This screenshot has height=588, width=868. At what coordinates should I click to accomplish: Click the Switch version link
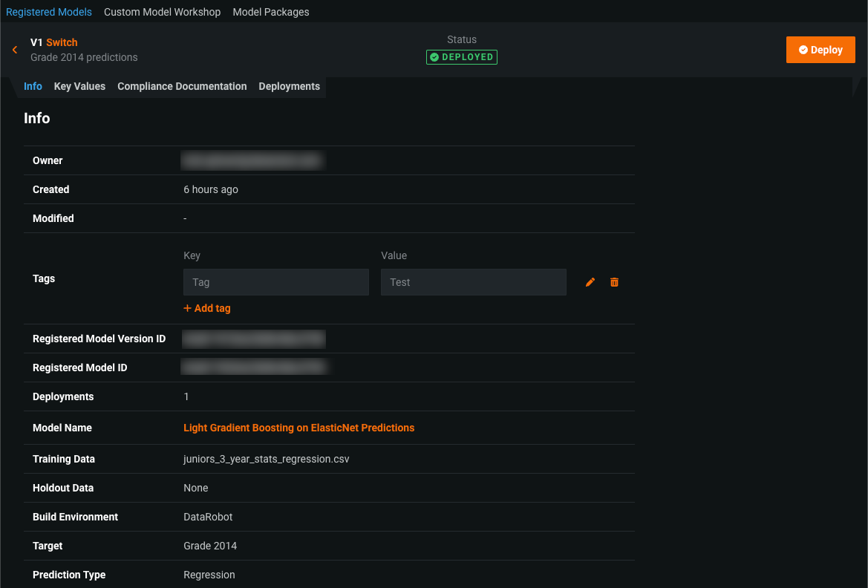pyautogui.click(x=62, y=42)
